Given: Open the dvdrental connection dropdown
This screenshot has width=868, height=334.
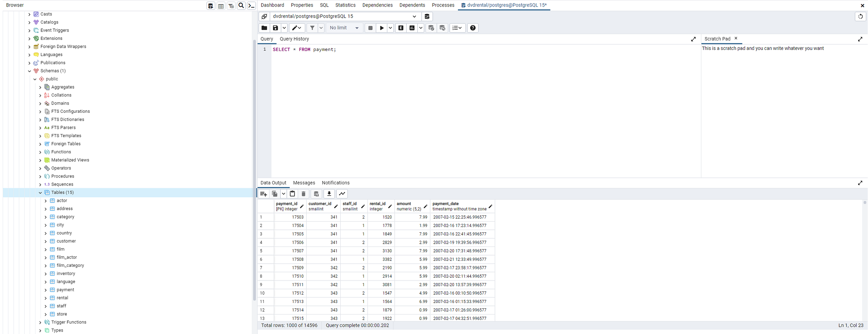Looking at the screenshot, I should (x=414, y=16).
